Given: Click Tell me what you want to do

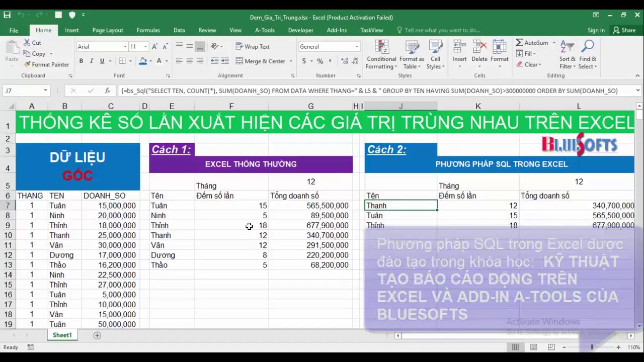Looking at the screenshot, I should point(439,30).
